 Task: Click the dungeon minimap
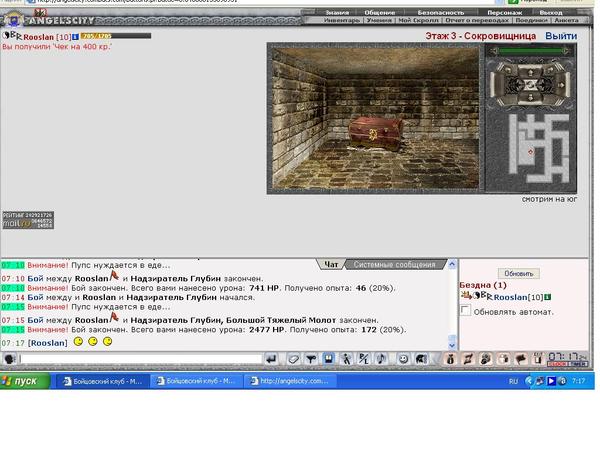[538, 148]
